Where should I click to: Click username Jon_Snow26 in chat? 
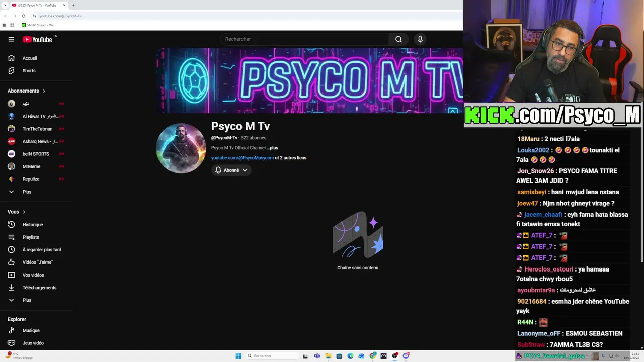click(535, 171)
